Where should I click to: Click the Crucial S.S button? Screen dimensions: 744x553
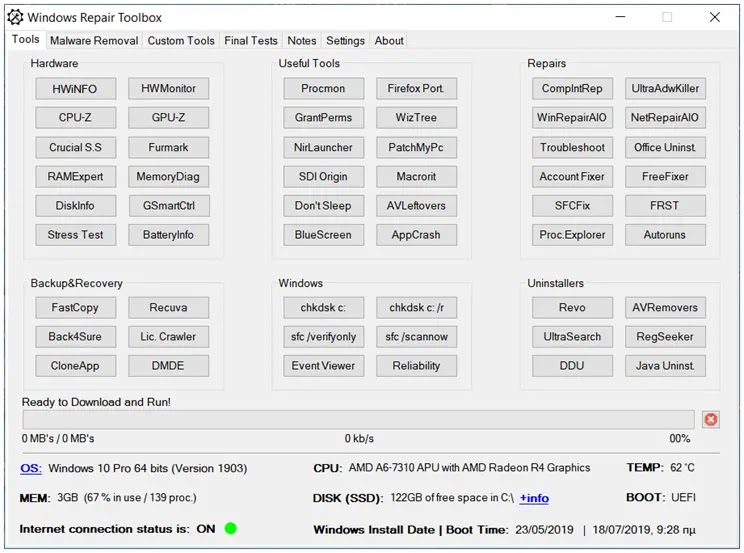point(75,148)
